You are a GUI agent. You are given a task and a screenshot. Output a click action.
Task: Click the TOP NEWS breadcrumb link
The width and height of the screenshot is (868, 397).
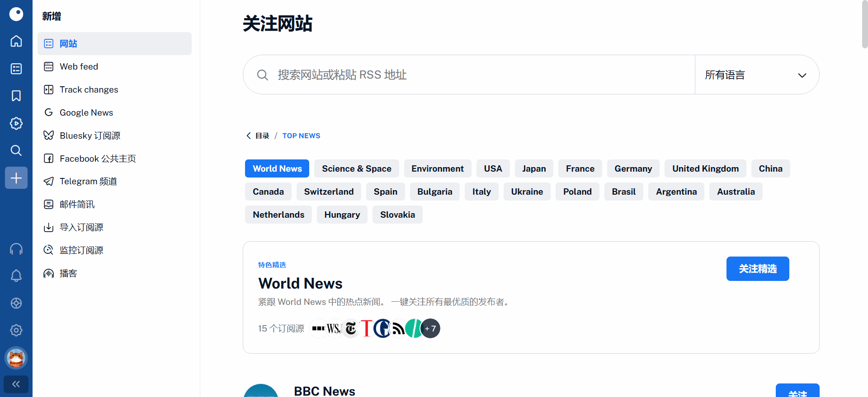coord(301,136)
